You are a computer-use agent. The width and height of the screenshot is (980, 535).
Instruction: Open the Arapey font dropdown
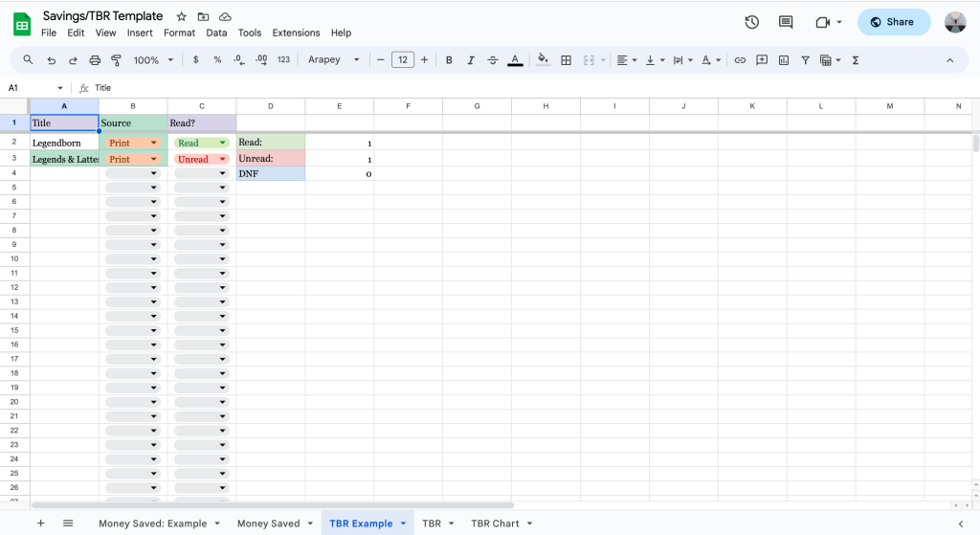334,60
